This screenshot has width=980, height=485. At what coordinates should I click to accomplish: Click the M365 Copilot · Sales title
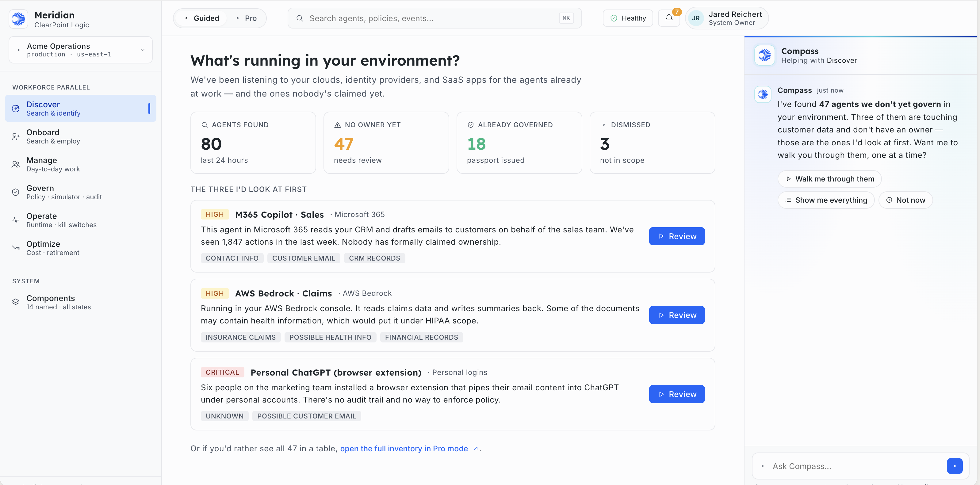click(x=280, y=215)
